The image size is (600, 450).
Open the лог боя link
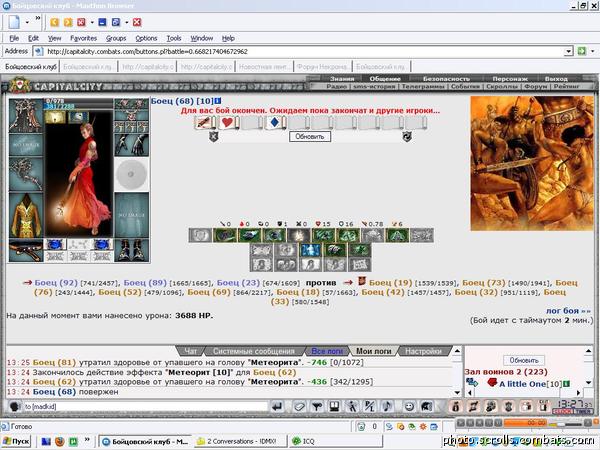pyautogui.click(x=568, y=311)
